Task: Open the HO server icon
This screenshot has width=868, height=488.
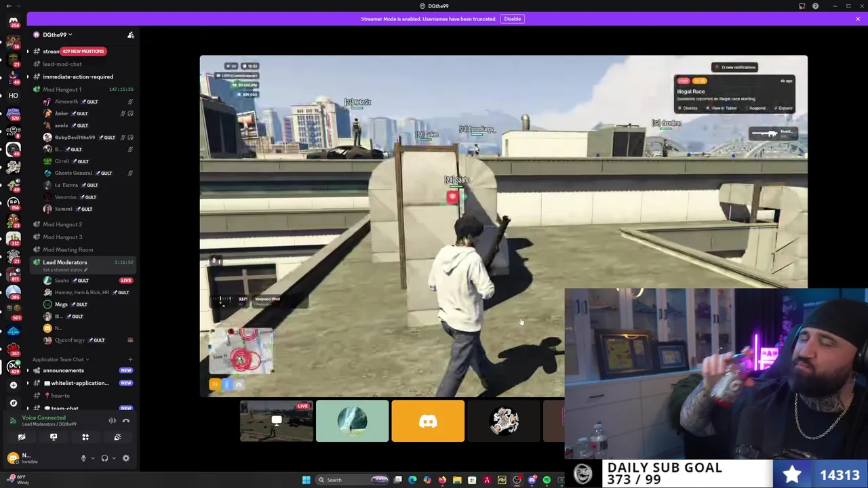Action: pos(13,96)
